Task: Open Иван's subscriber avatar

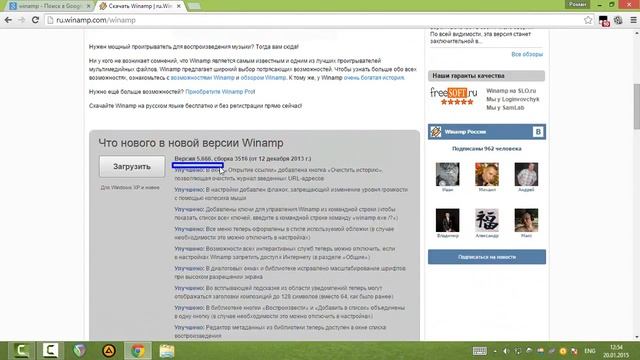Action: [447, 174]
